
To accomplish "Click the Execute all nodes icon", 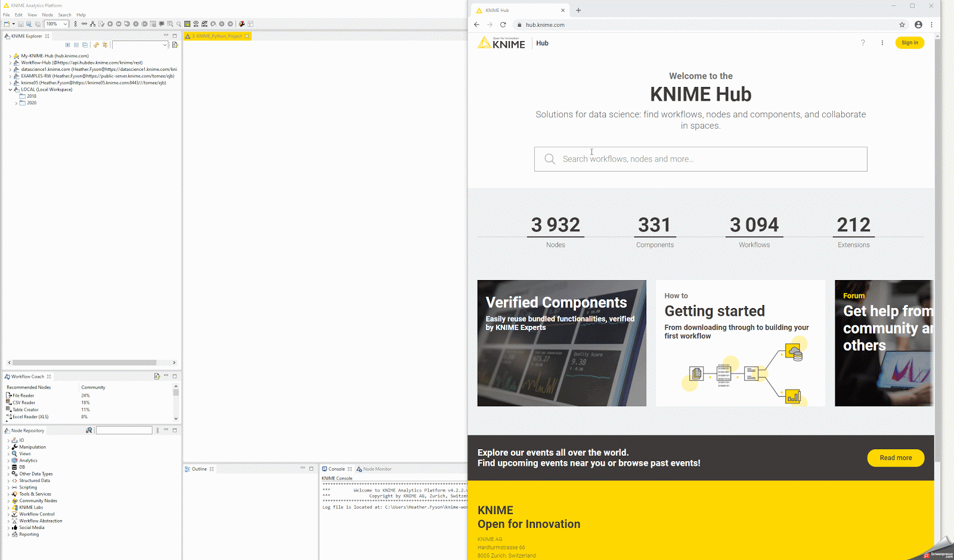I will pyautogui.click(x=119, y=24).
